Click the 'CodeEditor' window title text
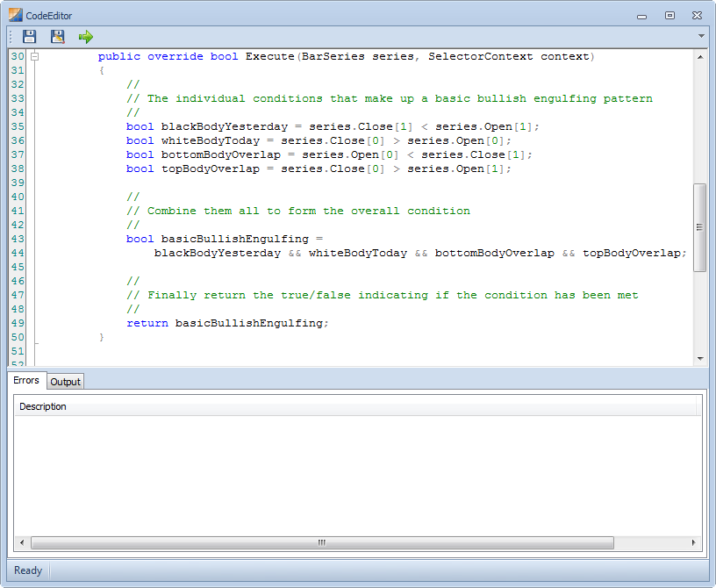The height and width of the screenshot is (588, 716). [49, 16]
